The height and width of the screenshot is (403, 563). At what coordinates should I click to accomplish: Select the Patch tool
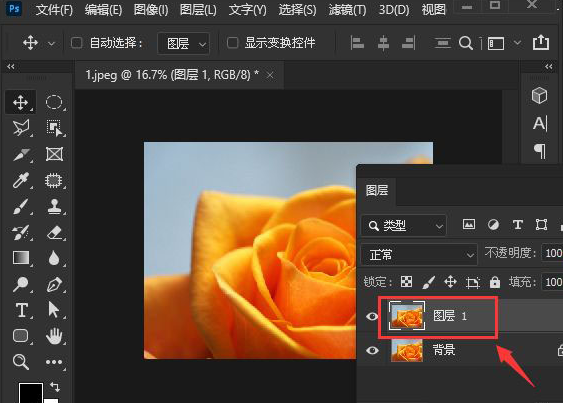pyautogui.click(x=54, y=180)
